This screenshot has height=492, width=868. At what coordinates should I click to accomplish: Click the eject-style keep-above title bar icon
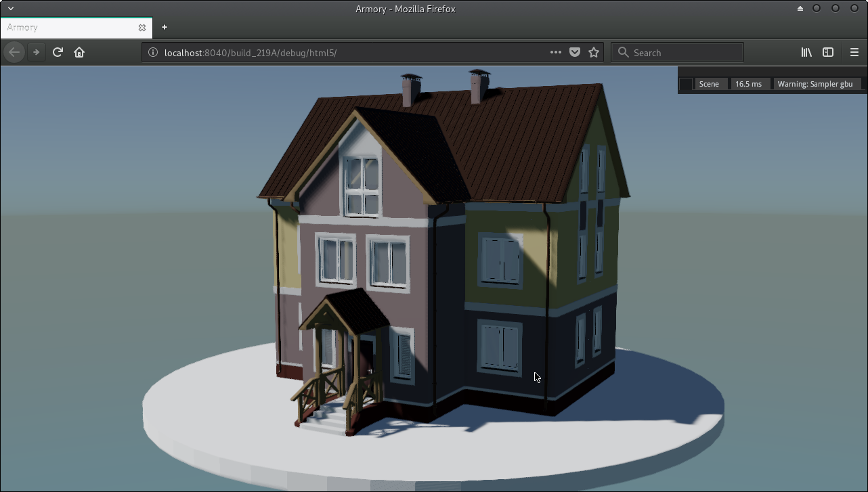coord(800,9)
